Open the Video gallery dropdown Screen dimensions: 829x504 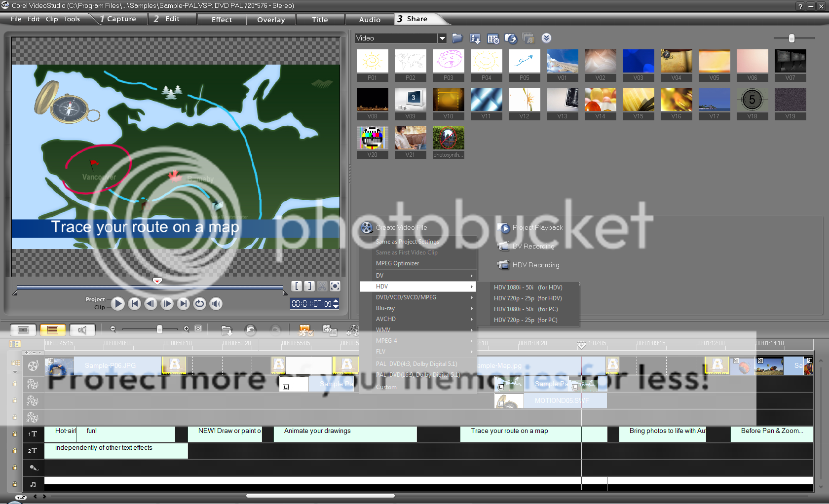coord(443,38)
